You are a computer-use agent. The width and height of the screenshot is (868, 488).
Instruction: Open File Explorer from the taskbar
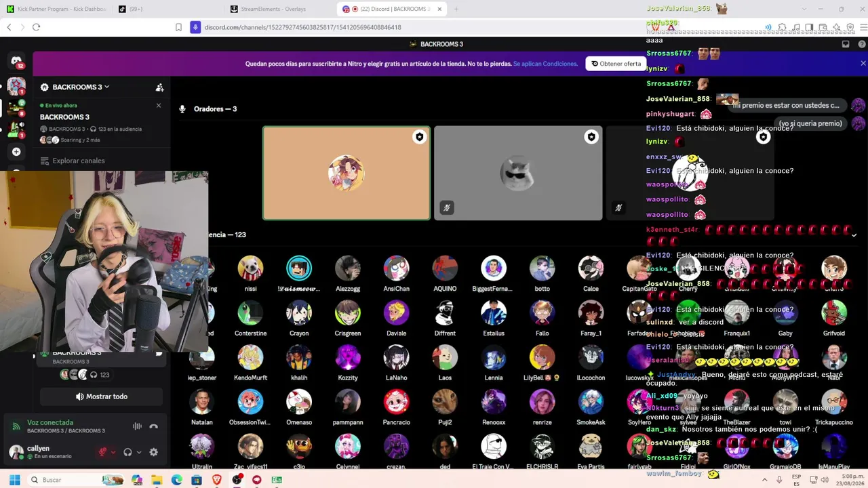[x=157, y=480]
